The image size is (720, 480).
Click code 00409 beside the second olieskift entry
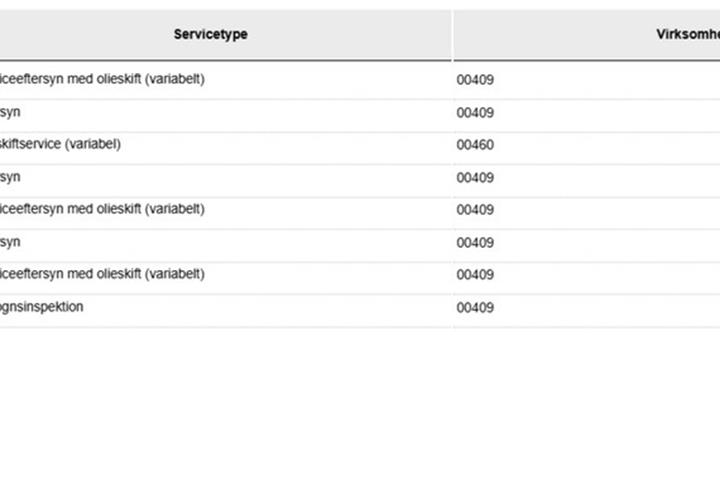(x=475, y=209)
